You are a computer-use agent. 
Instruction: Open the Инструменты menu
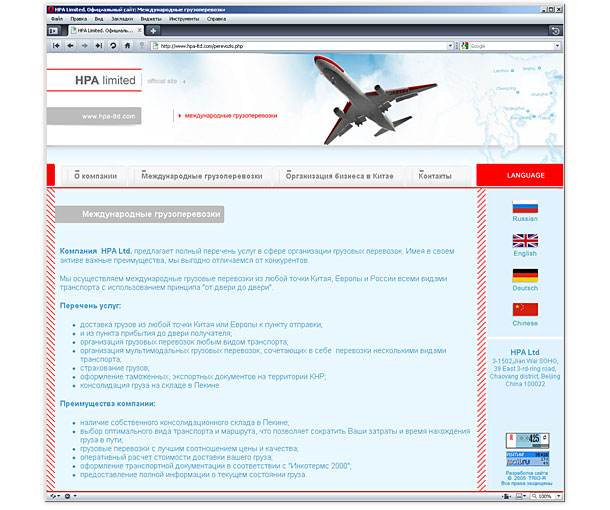(x=184, y=19)
